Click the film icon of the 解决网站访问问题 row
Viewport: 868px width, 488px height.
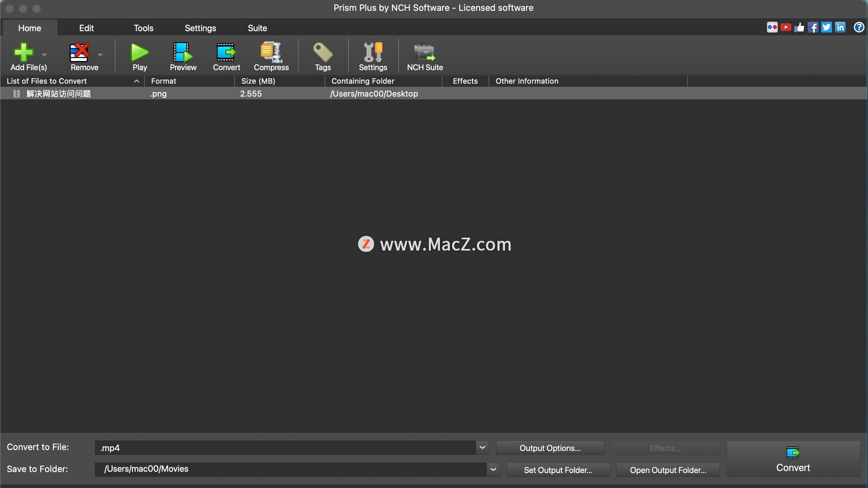(x=17, y=94)
